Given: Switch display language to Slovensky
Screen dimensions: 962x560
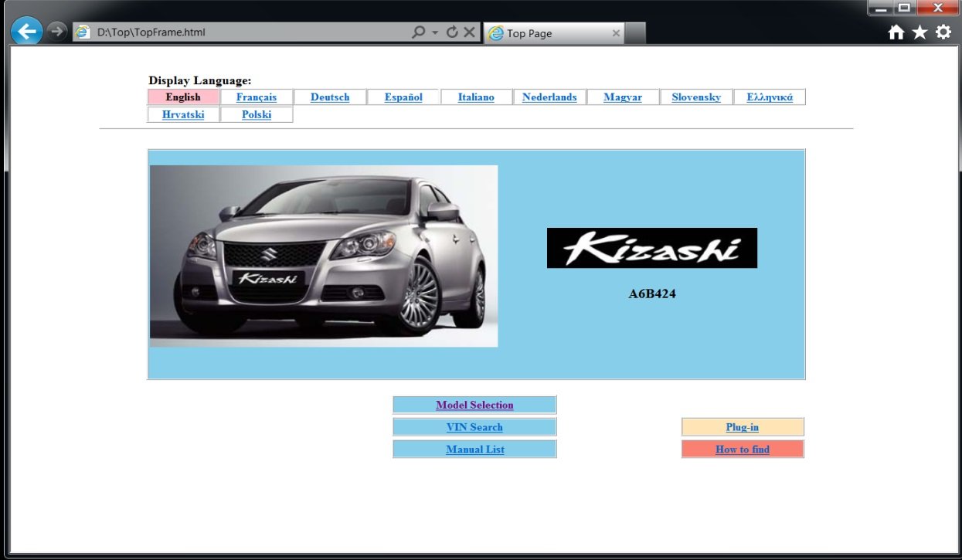Looking at the screenshot, I should [x=696, y=97].
